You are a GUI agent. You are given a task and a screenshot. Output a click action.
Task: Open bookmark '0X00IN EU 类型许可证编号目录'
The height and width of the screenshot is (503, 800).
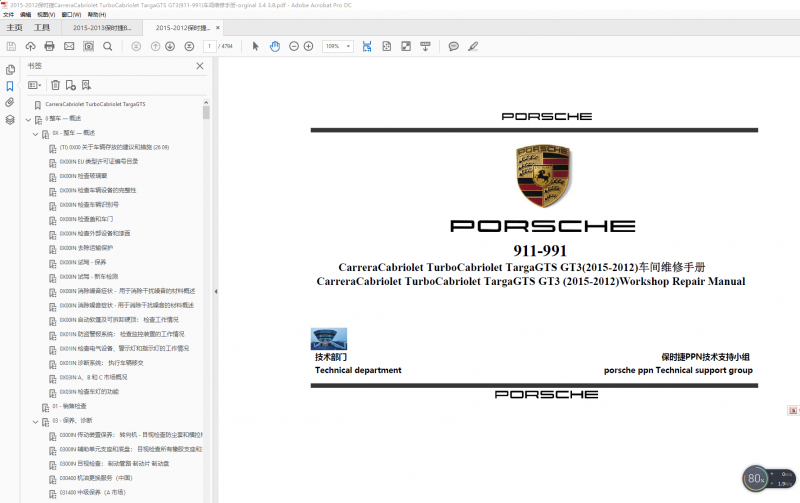(98, 161)
